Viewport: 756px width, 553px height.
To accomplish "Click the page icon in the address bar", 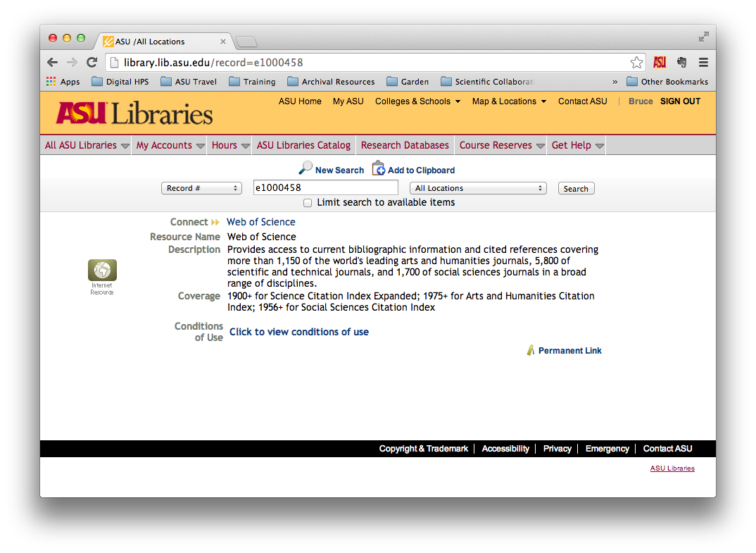I will tap(114, 62).
